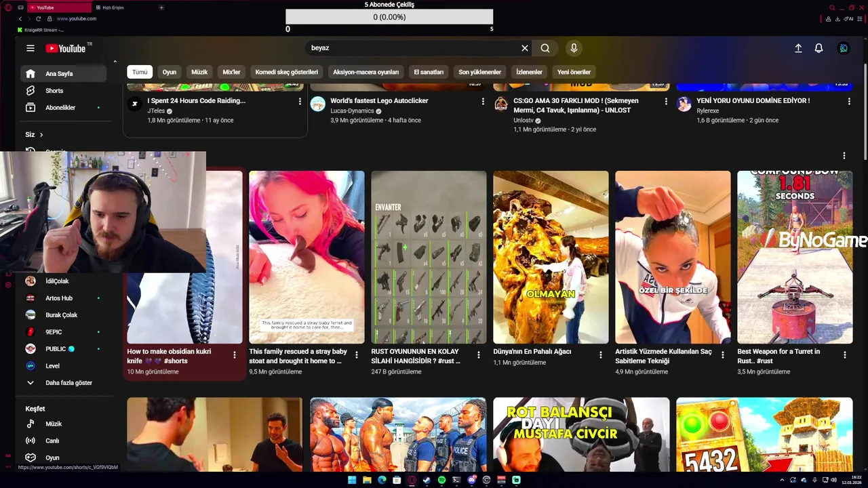Open RUST ENVANTER short thumbnail
The height and width of the screenshot is (488, 868).
pyautogui.click(x=429, y=257)
